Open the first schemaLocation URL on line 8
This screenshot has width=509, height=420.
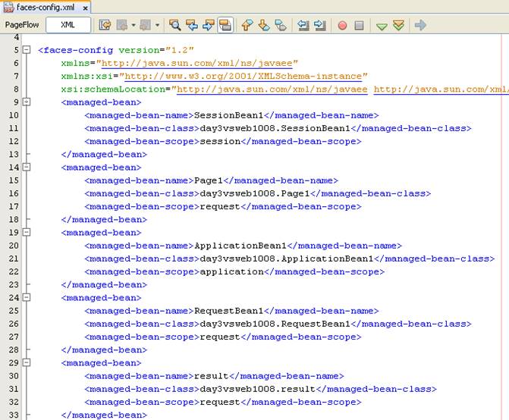click(272, 89)
